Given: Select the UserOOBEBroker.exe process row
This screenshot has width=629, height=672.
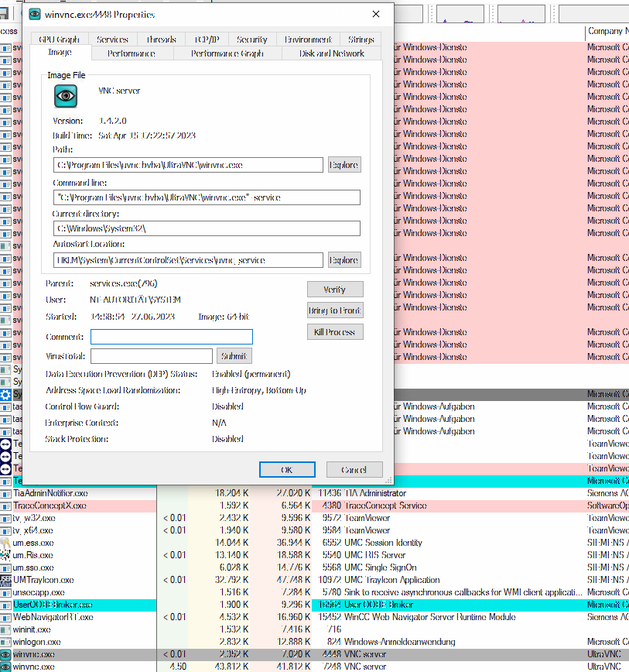Looking at the screenshot, I should tap(77, 605).
